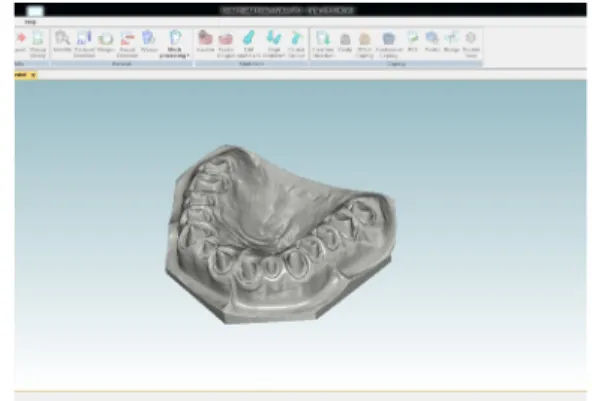
Task: Click the white tooth with green mark icon
Action: coord(412,38)
